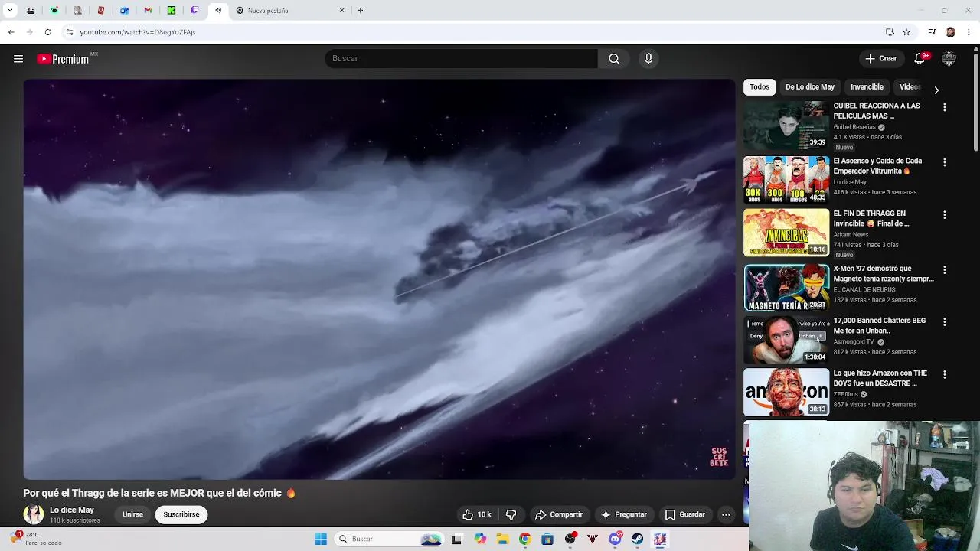
Task: Click the Unirse button
Action: pyautogui.click(x=132, y=514)
